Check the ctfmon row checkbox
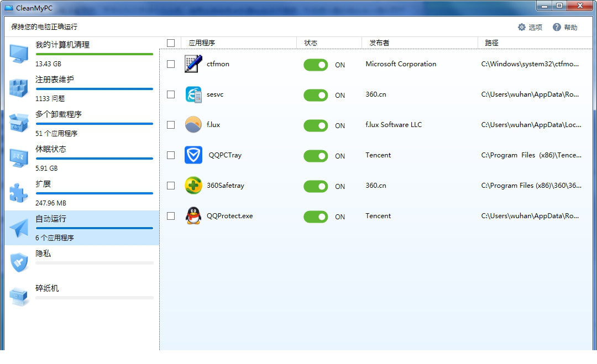The image size is (597, 364). click(171, 64)
